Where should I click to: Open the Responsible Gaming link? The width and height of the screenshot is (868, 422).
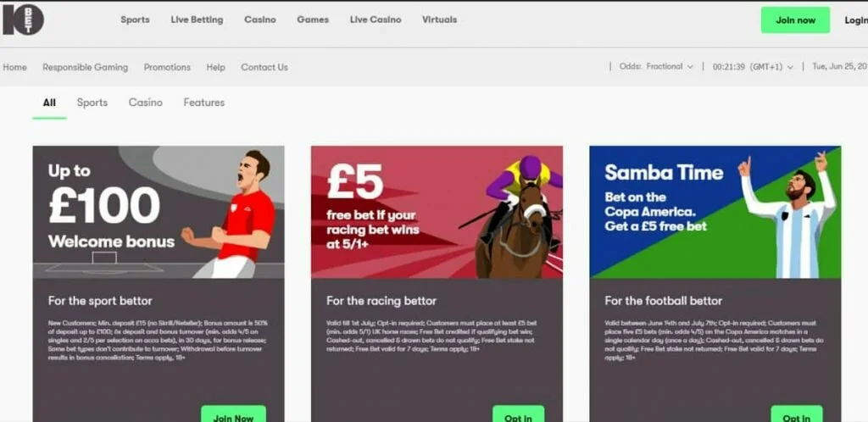click(x=86, y=68)
